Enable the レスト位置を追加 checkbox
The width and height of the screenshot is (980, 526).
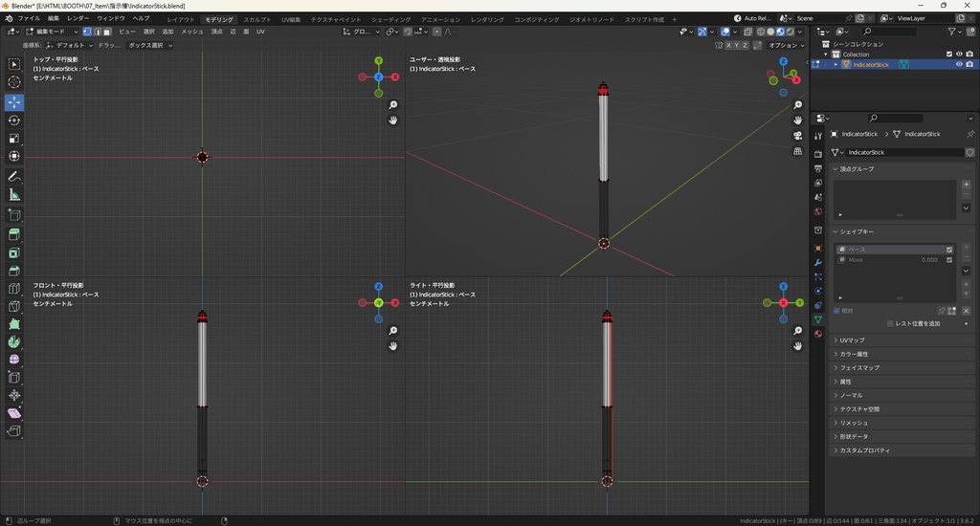(x=890, y=323)
